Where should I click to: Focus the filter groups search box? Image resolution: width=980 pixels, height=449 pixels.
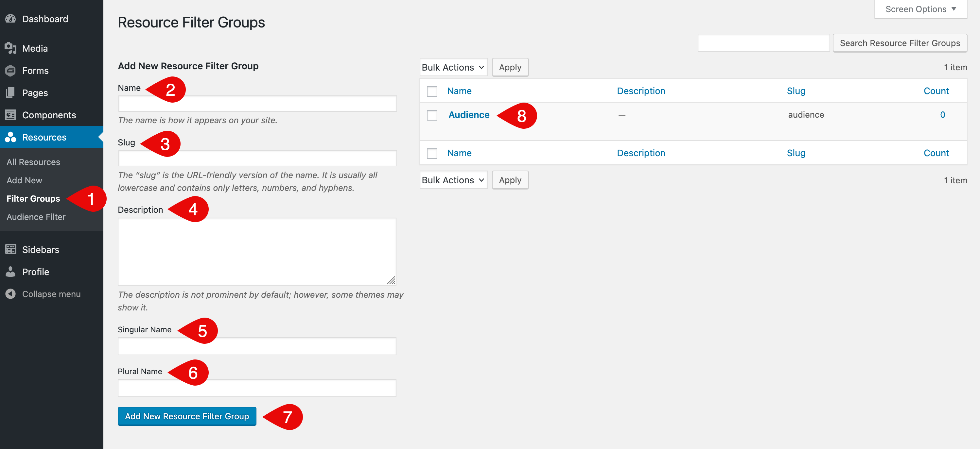(x=763, y=43)
